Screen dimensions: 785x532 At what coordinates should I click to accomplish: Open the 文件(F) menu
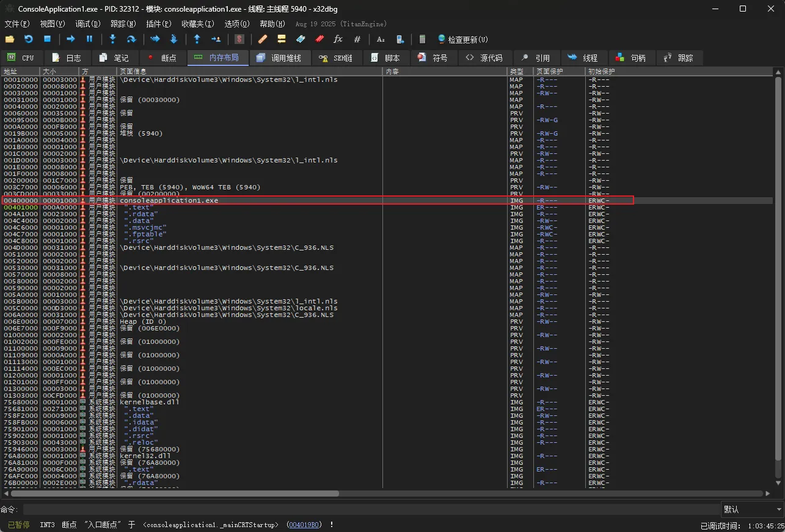pyautogui.click(x=16, y=24)
